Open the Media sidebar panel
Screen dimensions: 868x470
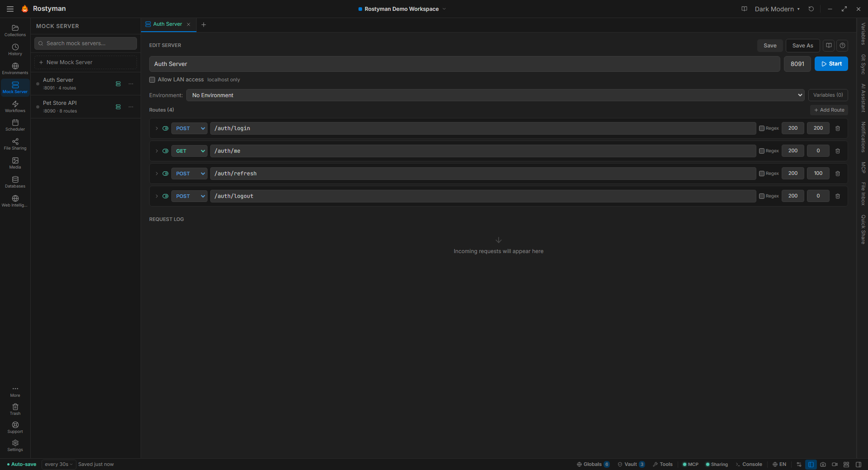pyautogui.click(x=15, y=163)
